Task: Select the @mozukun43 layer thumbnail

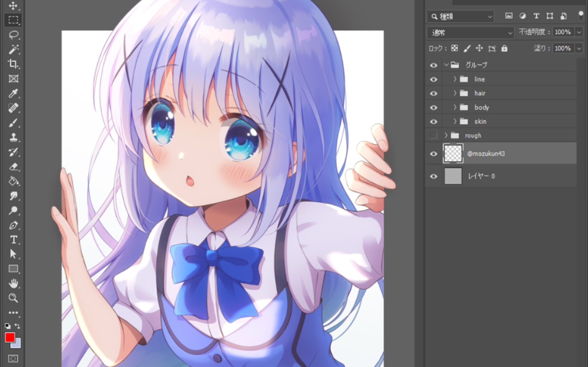Action: click(453, 153)
